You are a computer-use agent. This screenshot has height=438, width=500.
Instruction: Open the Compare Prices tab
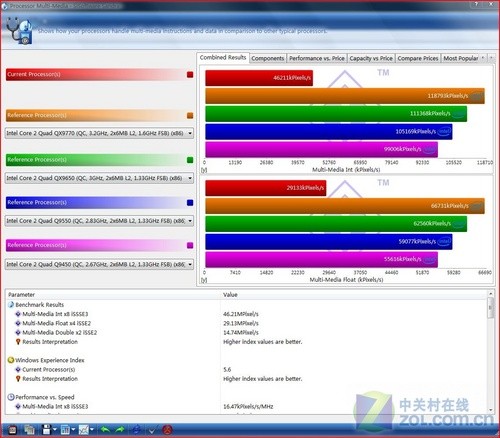(418, 58)
